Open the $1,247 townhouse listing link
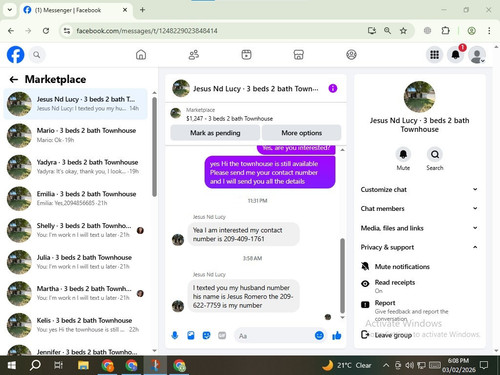Viewport: 500px width, 375px height. coord(229,118)
